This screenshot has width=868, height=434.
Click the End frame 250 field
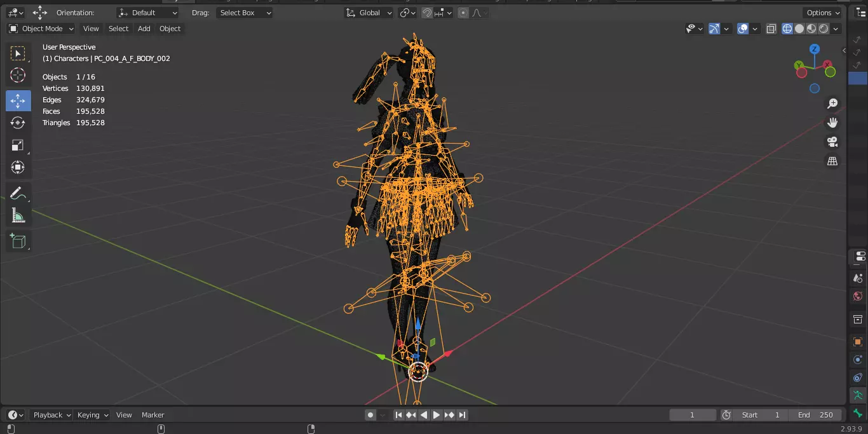coord(815,415)
